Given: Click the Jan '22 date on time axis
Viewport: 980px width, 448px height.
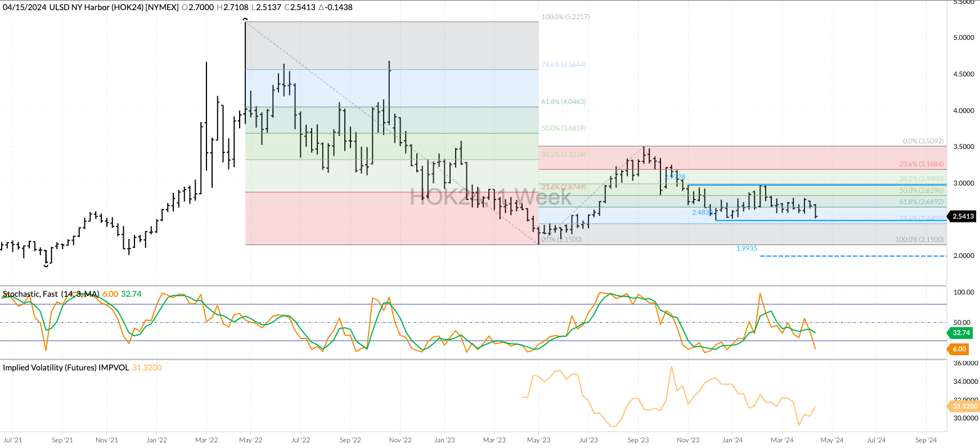Looking at the screenshot, I should point(156,440).
